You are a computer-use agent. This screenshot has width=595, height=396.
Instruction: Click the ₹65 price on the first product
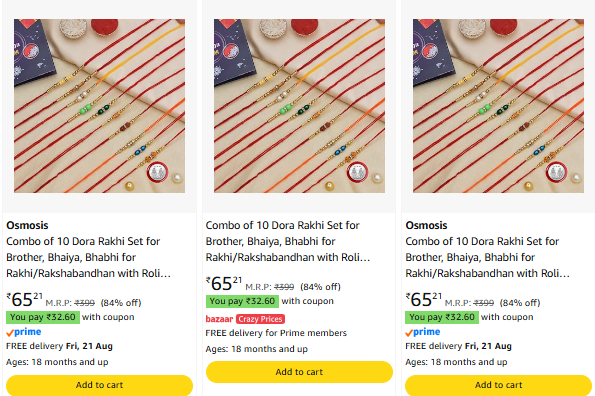(x=25, y=300)
